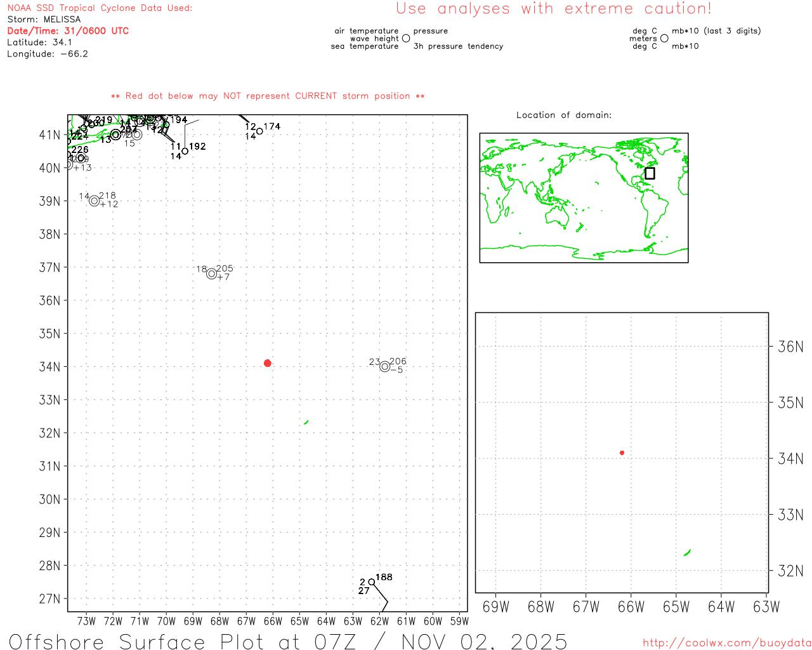The image size is (812, 650).
Task: Click the 59W longitude label
Action: coord(459,621)
